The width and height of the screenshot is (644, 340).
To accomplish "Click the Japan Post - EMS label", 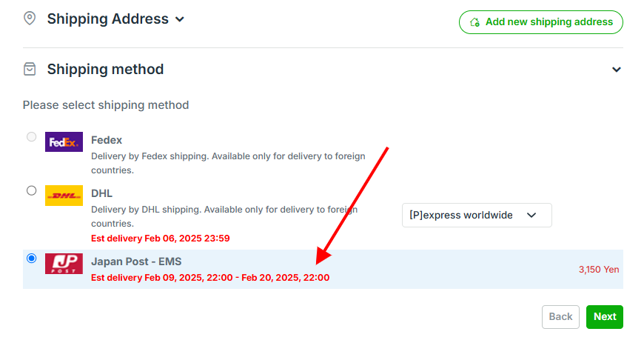I will (x=136, y=261).
